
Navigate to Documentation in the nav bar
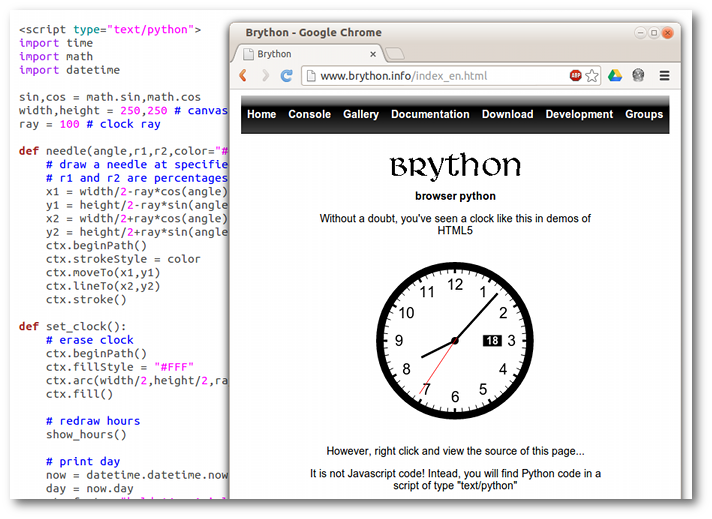tap(430, 115)
